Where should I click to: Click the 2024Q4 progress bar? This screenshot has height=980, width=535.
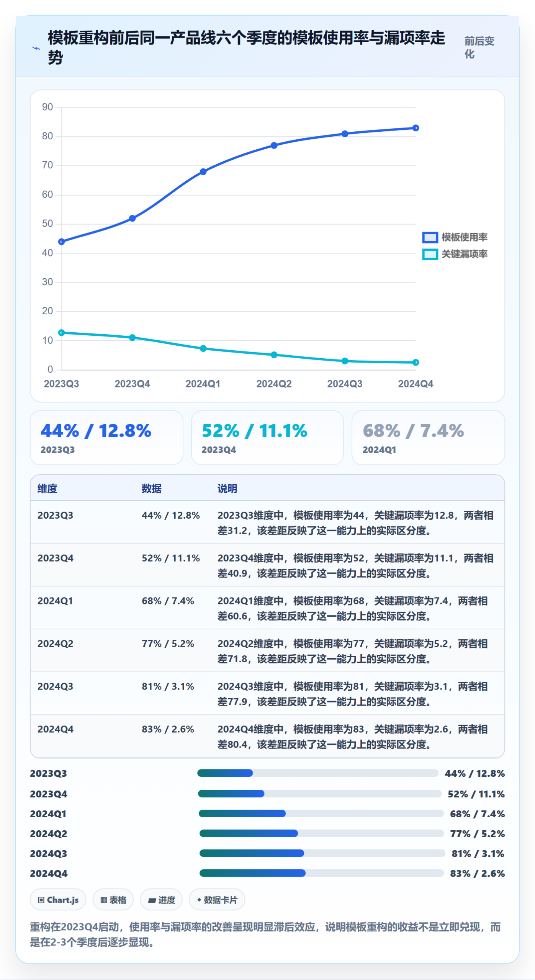click(x=322, y=873)
